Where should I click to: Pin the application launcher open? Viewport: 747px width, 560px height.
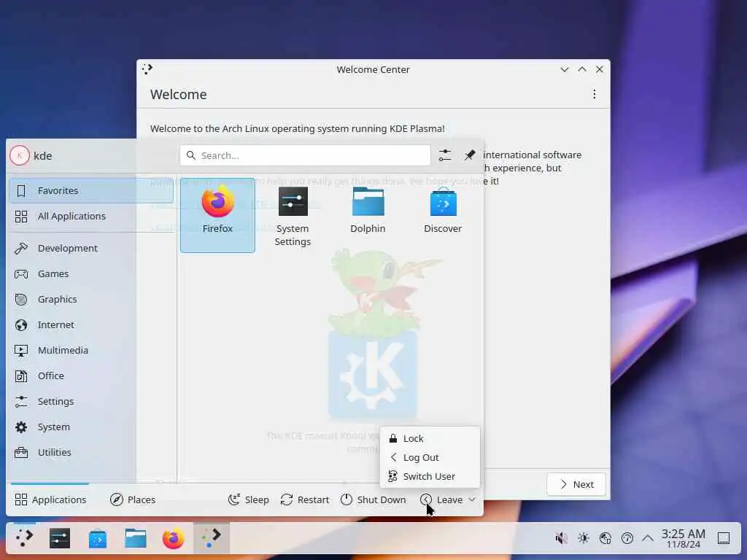[470, 155]
